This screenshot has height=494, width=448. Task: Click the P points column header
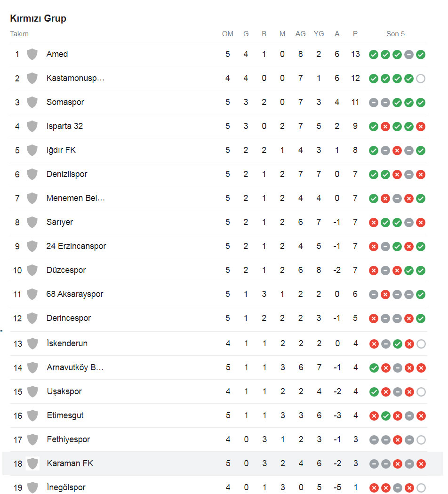pyautogui.click(x=355, y=34)
